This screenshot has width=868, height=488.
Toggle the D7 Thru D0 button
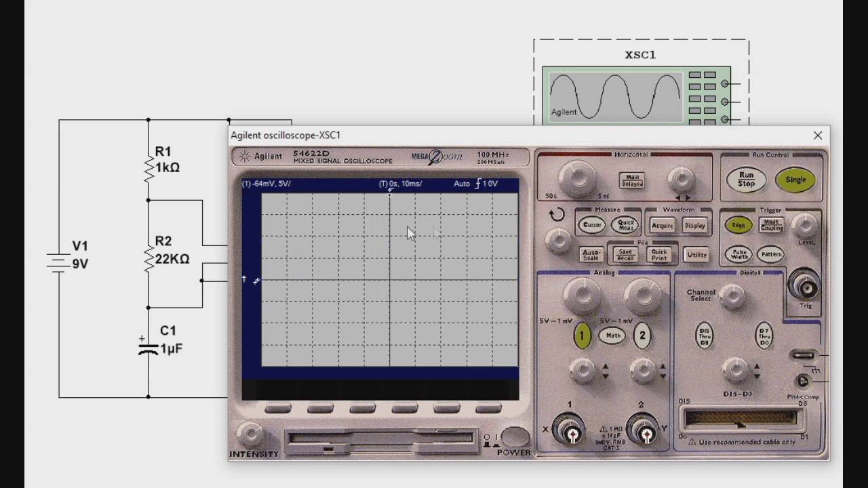point(764,335)
